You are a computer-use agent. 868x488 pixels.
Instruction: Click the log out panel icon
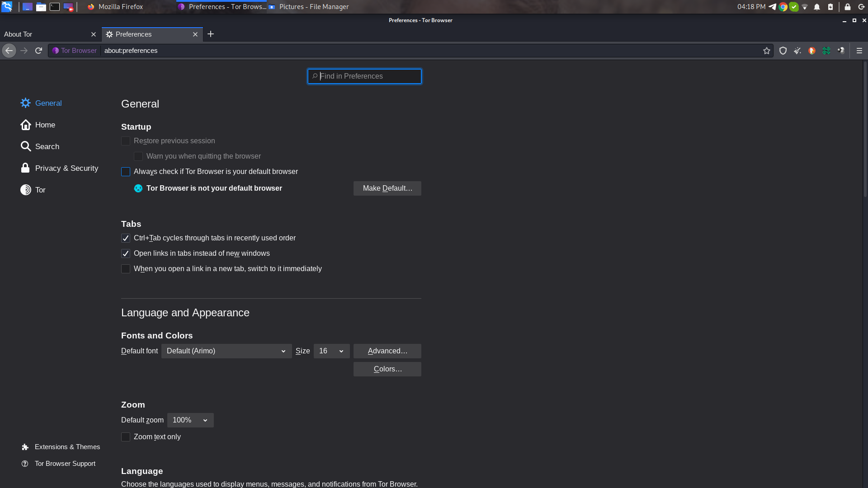[861, 7]
